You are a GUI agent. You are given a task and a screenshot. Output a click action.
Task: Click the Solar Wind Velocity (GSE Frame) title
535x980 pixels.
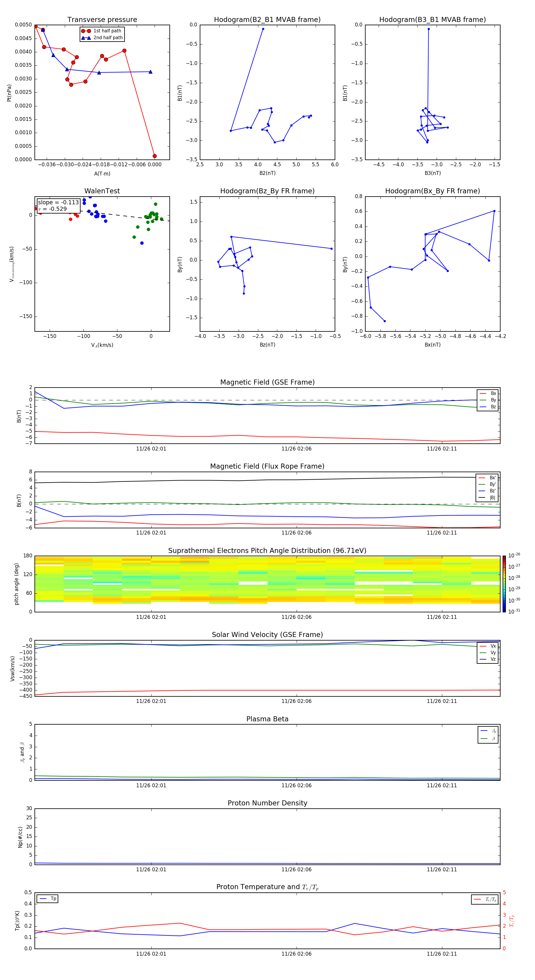[x=267, y=635]
